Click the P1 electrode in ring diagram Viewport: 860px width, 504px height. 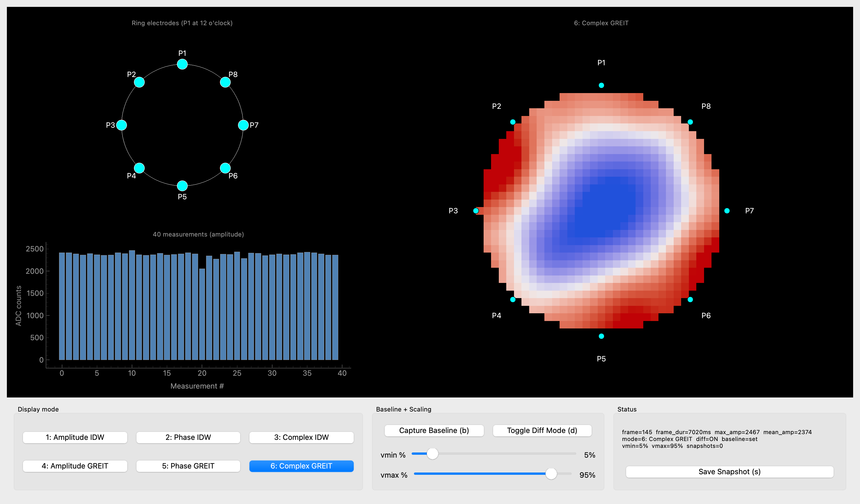(182, 64)
